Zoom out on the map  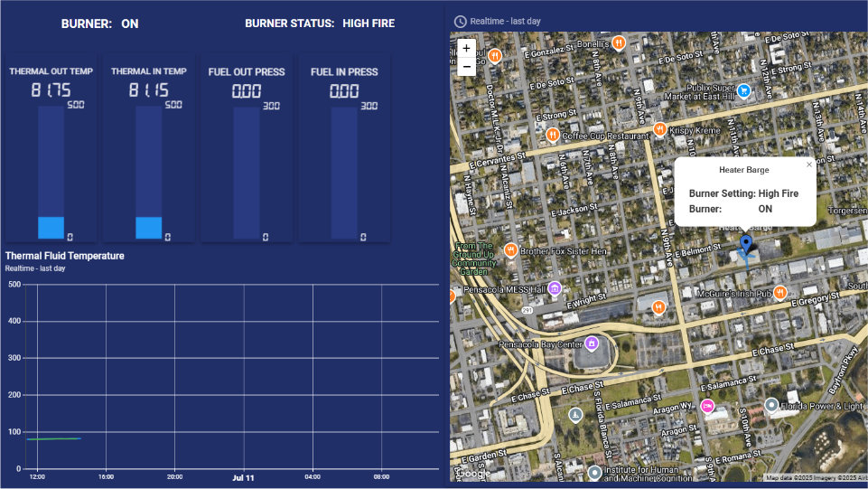(x=467, y=67)
